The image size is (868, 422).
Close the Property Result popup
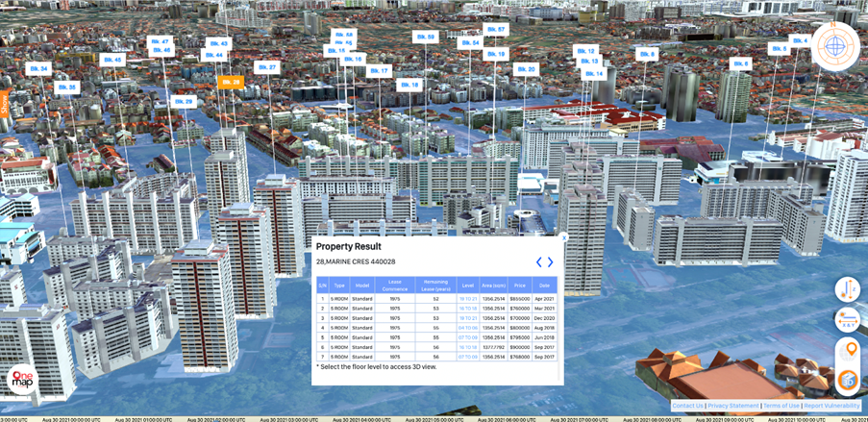[563, 237]
